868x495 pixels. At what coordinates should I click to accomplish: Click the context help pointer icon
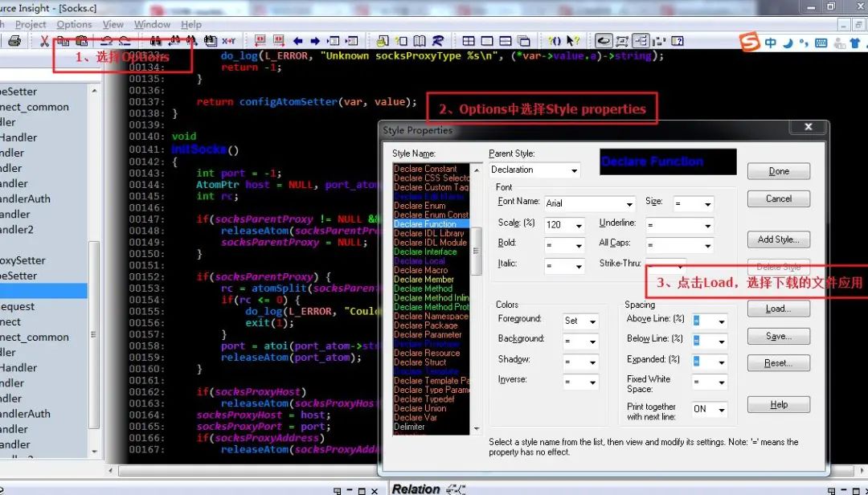coord(572,41)
